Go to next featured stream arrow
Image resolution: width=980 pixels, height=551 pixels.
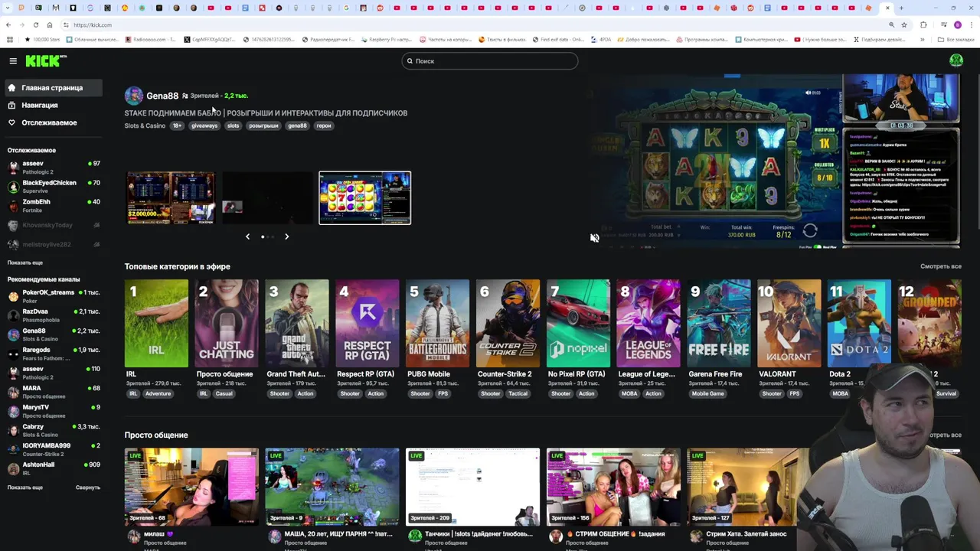pyautogui.click(x=287, y=236)
